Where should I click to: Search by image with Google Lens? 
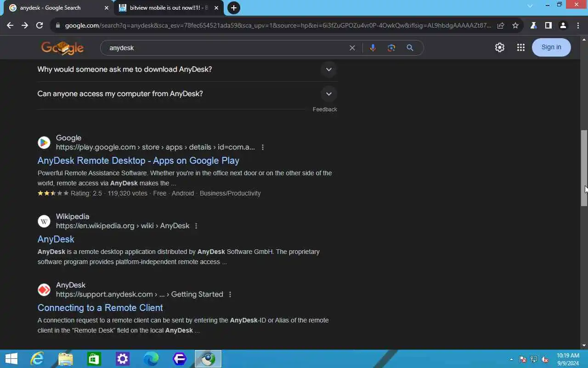(391, 48)
